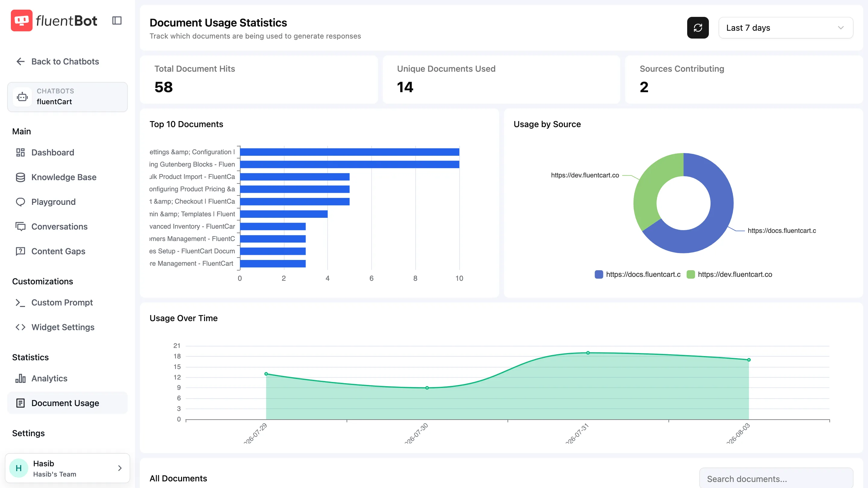
Task: Click the 07-29 data point on usage line
Action: 266,374
